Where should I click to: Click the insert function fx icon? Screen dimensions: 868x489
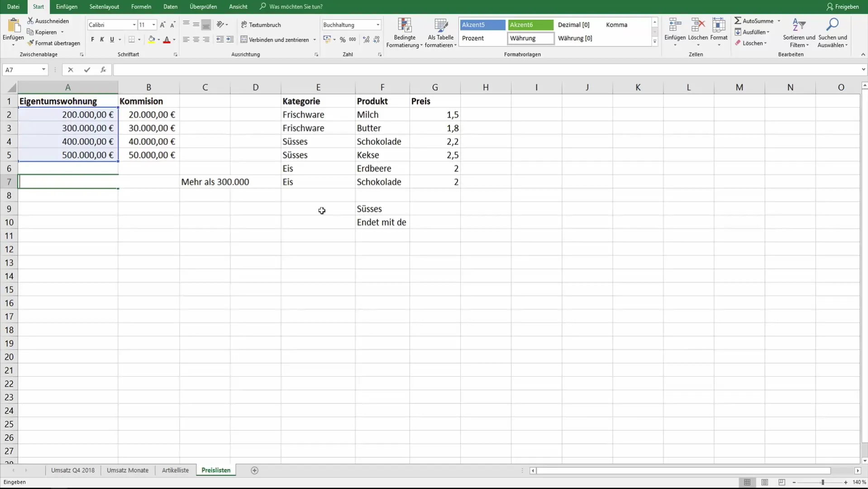click(x=103, y=70)
